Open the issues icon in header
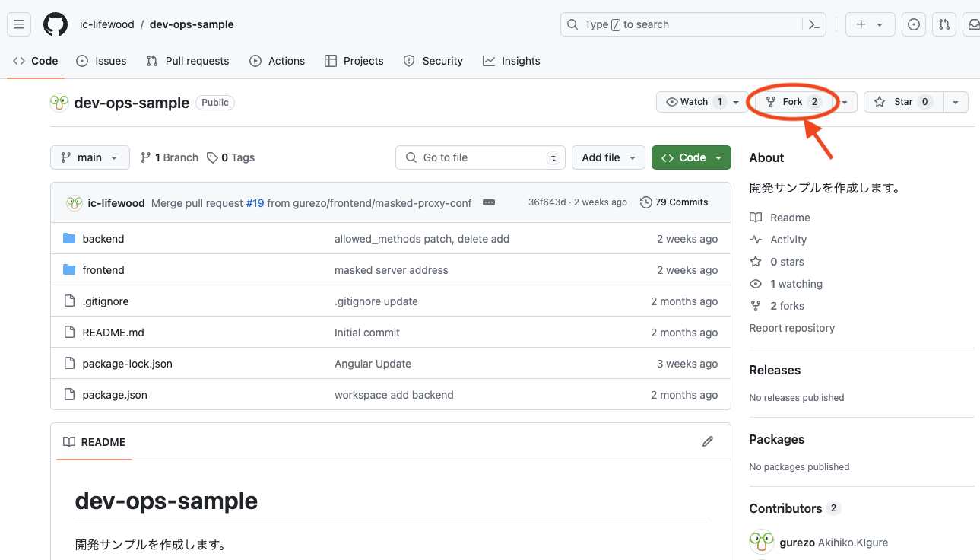980x560 pixels. [x=914, y=24]
